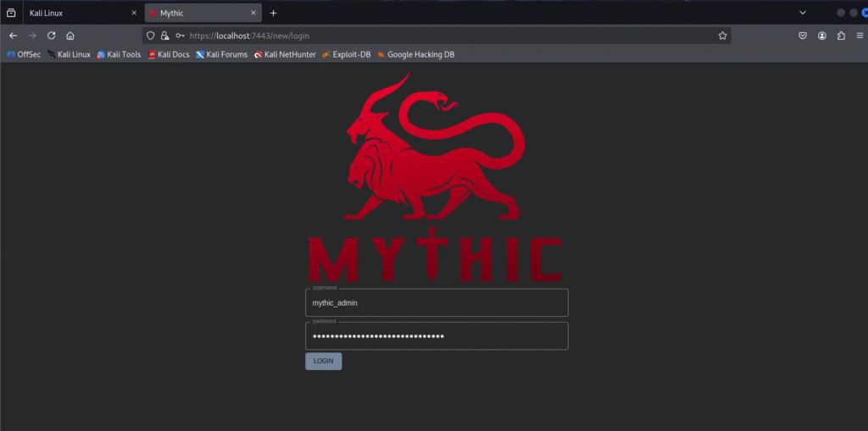This screenshot has height=431, width=868.
Task: Focus the password input field
Action: tap(437, 336)
